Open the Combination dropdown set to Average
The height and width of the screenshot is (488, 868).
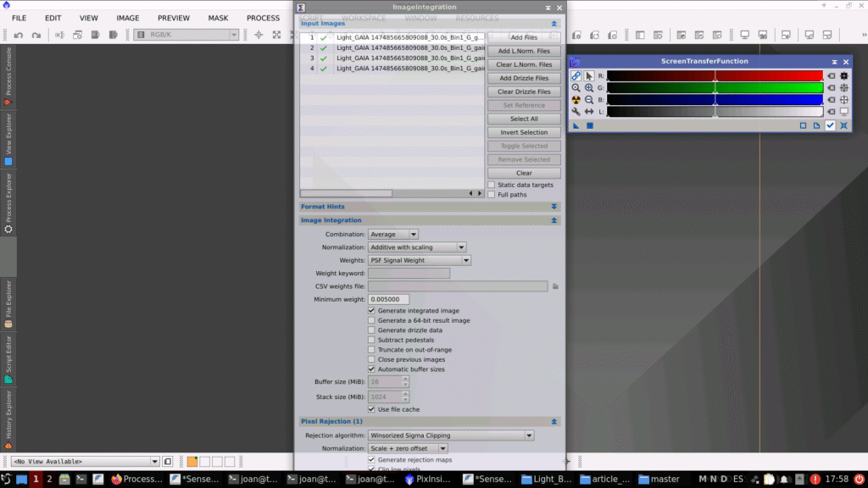[x=393, y=234]
